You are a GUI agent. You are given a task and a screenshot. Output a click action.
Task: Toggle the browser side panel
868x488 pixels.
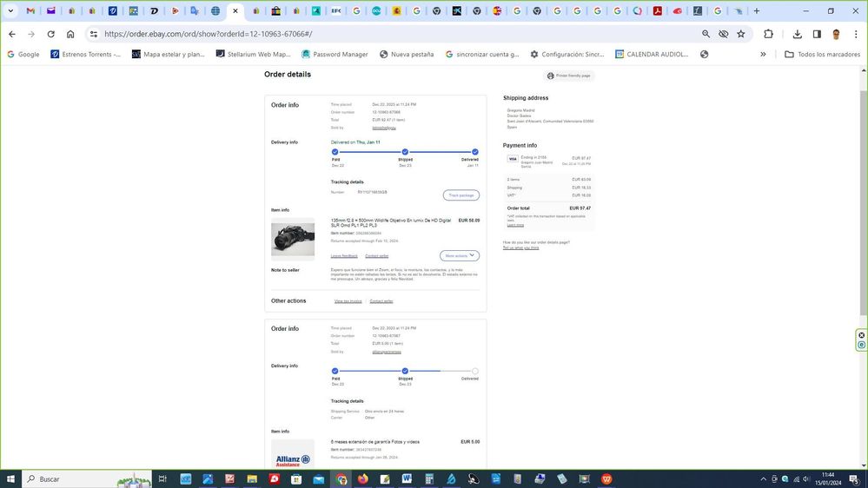[817, 34]
